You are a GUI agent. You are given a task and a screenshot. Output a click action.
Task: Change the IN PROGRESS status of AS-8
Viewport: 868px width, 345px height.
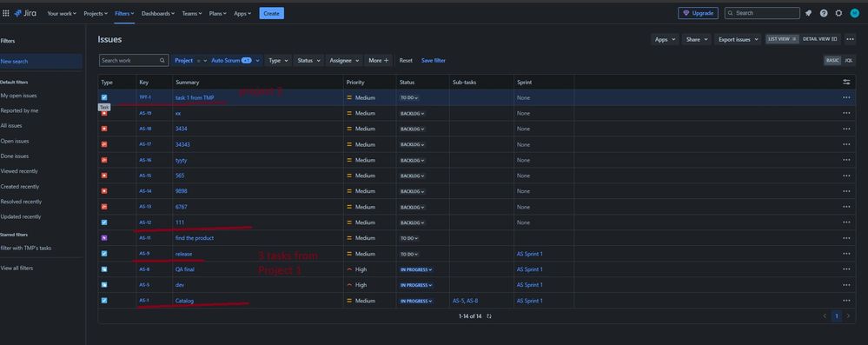tap(415, 269)
